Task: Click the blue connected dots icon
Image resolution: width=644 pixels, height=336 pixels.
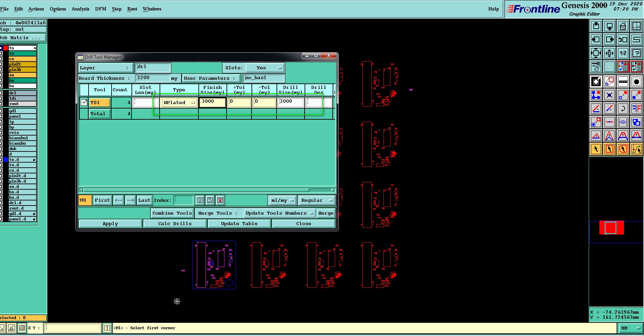Action: pos(596,95)
